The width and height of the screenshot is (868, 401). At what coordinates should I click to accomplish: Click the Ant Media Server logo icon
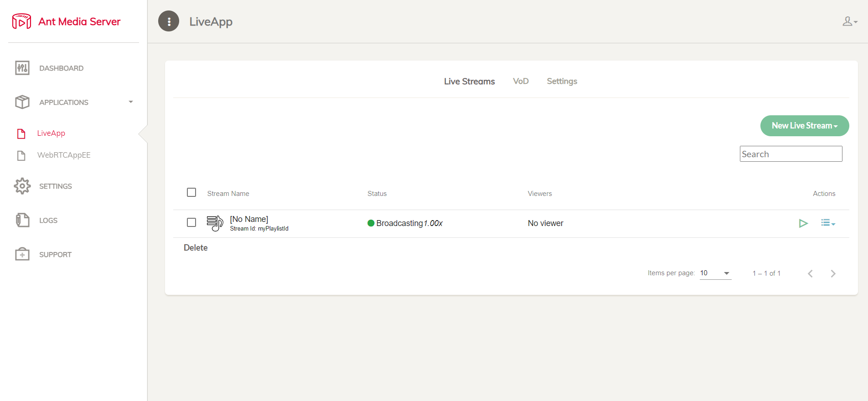point(21,21)
